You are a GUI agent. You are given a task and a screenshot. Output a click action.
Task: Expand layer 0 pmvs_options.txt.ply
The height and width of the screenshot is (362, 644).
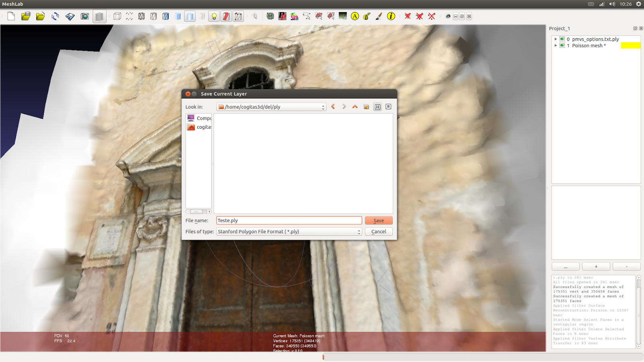(x=556, y=39)
